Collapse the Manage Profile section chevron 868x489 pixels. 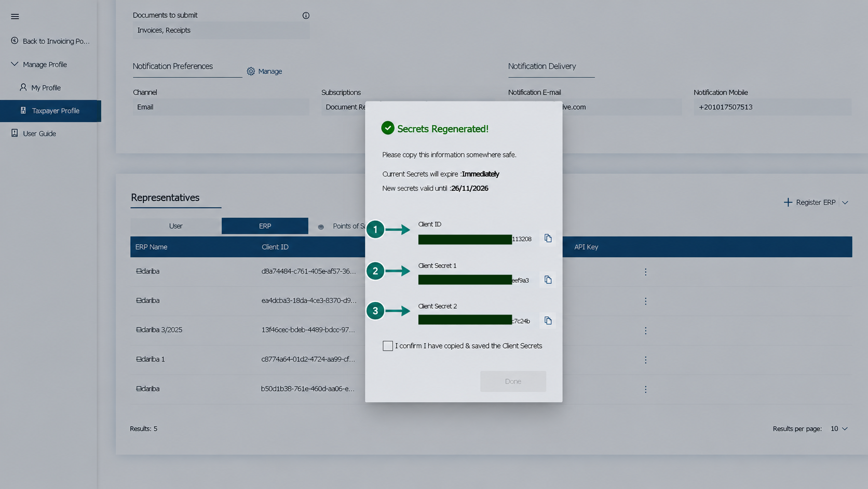15,64
